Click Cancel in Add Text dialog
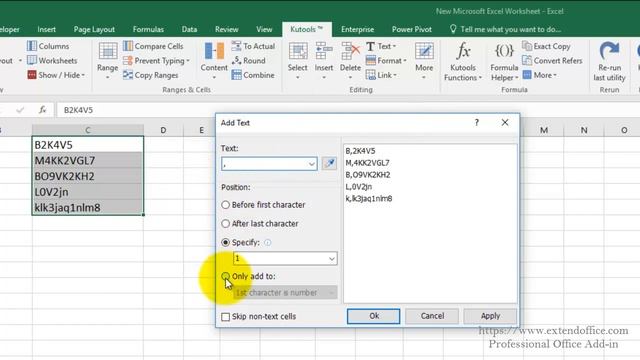 [x=432, y=316]
